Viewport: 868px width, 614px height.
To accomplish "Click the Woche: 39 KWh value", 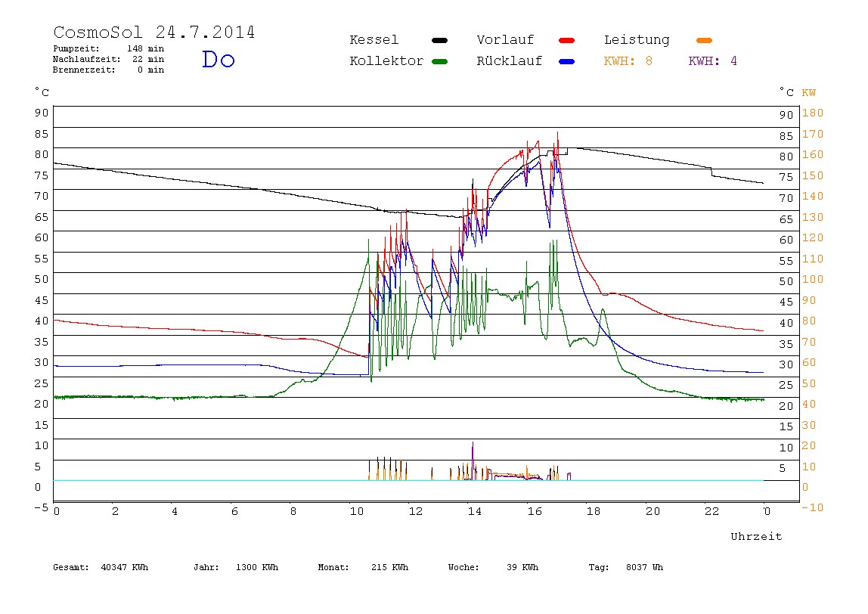I will coord(493,567).
